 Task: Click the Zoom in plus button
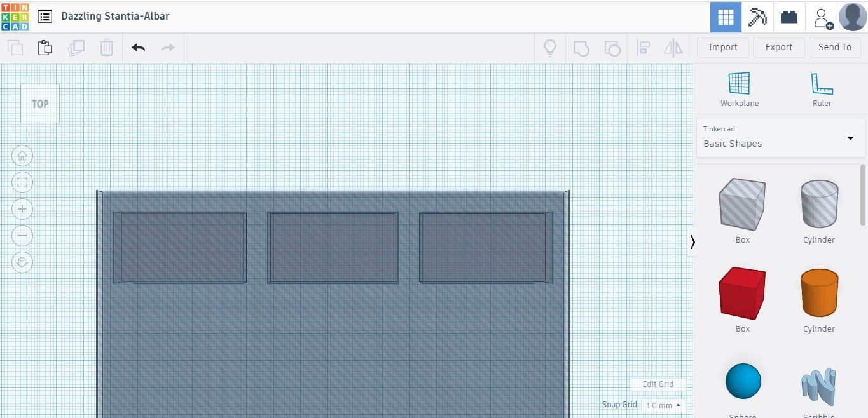click(x=22, y=209)
